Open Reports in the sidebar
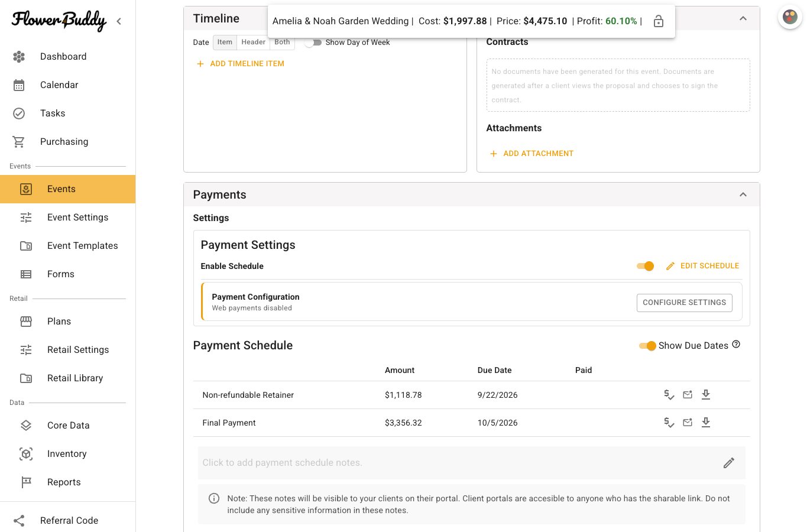The image size is (807, 532). pyautogui.click(x=68, y=482)
